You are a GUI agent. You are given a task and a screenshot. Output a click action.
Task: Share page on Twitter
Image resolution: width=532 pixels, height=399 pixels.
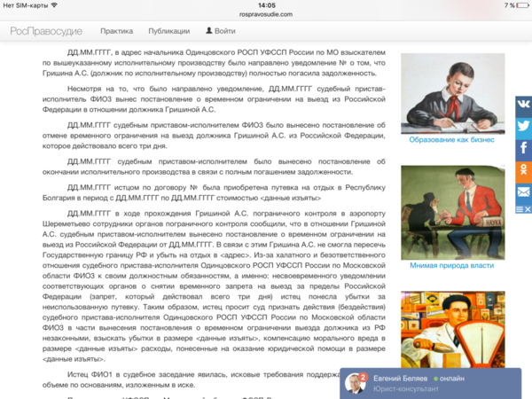(523, 126)
